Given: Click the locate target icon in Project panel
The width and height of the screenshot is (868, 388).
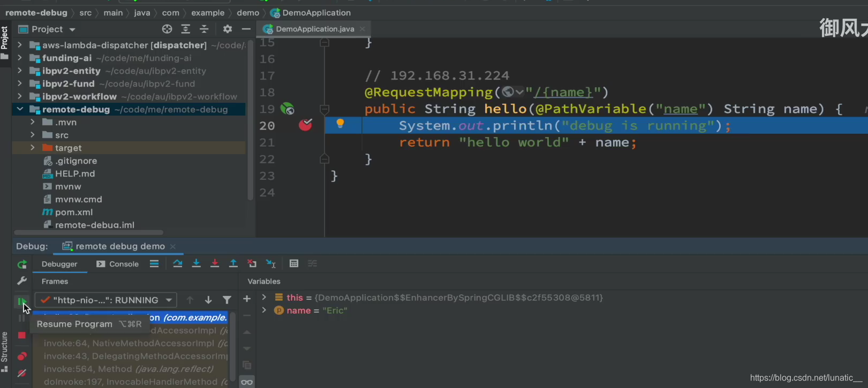Looking at the screenshot, I should (x=167, y=29).
